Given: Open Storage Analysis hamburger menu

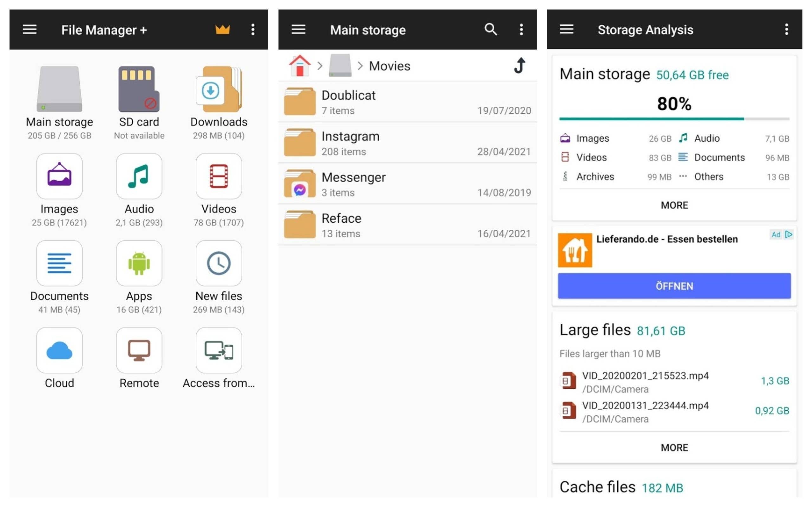Looking at the screenshot, I should 566,29.
